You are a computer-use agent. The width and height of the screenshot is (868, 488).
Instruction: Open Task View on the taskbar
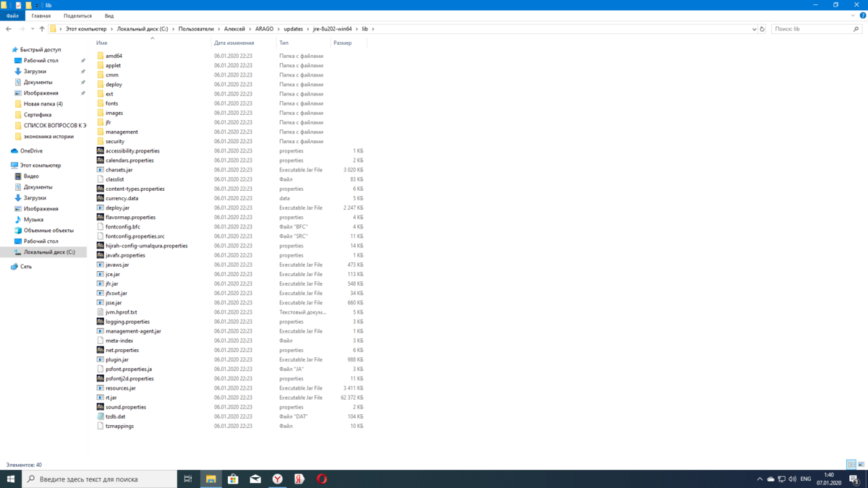pyautogui.click(x=187, y=479)
